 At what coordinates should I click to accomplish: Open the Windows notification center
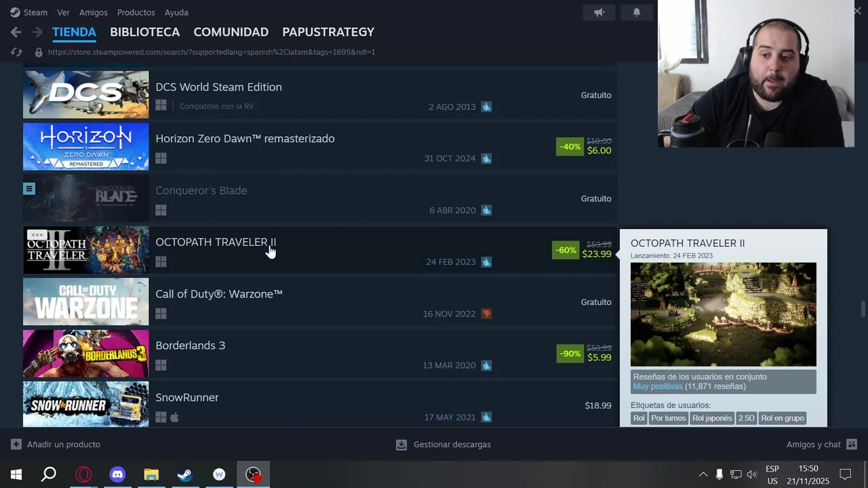click(x=846, y=474)
